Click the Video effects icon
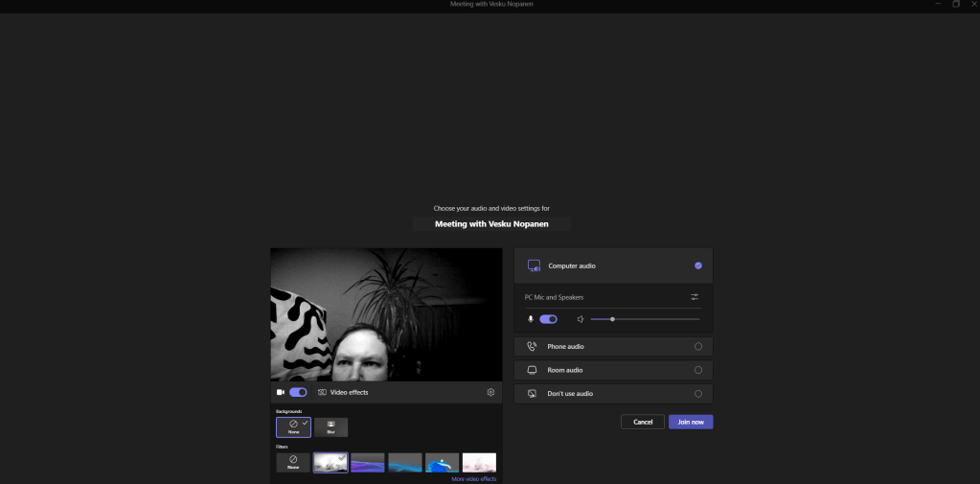 pos(323,392)
